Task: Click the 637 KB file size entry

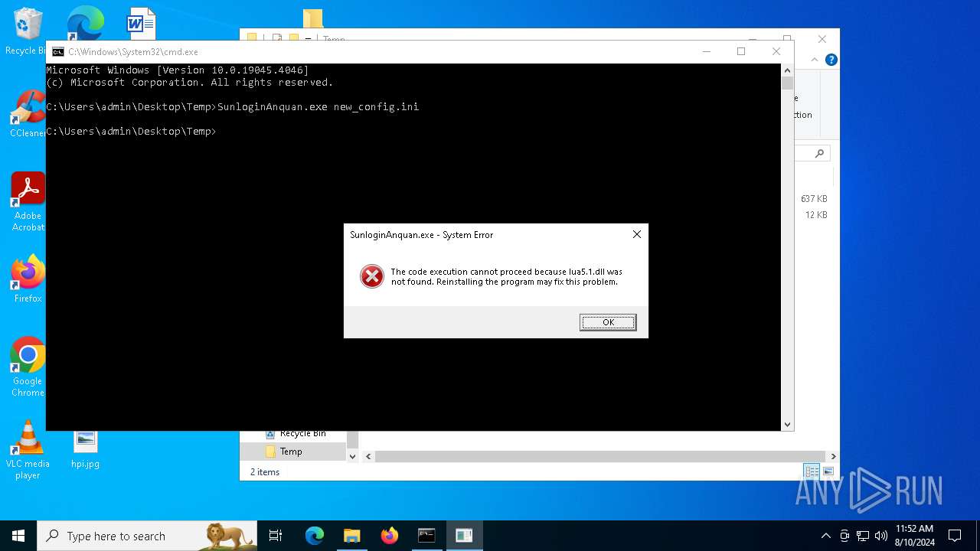Action: point(814,199)
